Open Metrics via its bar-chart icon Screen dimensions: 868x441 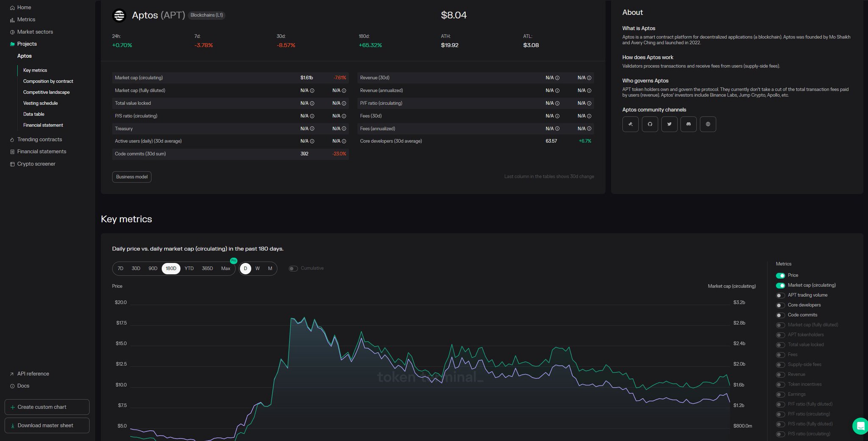tap(12, 20)
